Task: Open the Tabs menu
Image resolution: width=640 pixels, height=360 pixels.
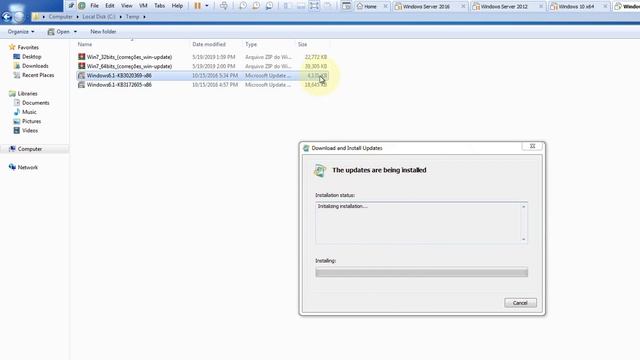Action: click(159, 6)
